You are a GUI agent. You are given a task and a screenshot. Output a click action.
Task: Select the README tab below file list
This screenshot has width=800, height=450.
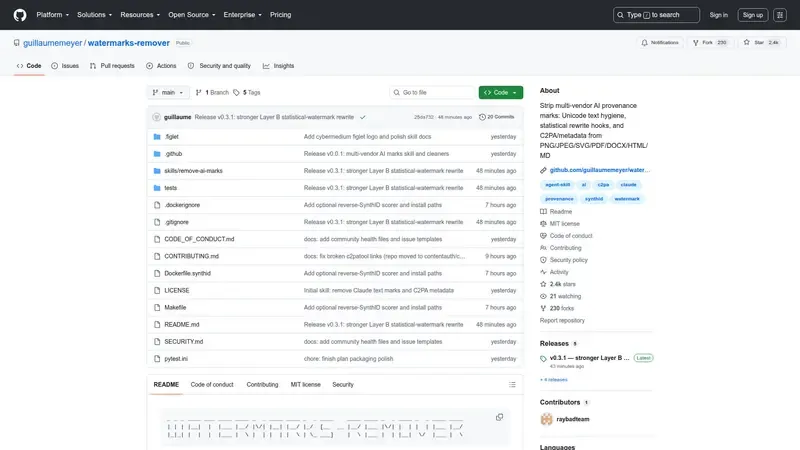pyautogui.click(x=166, y=385)
